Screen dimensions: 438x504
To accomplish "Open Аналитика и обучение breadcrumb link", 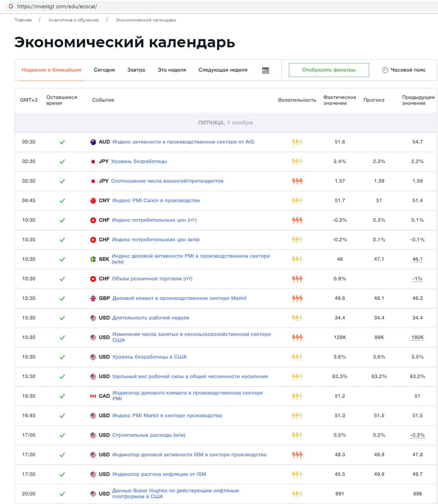I will click(74, 20).
